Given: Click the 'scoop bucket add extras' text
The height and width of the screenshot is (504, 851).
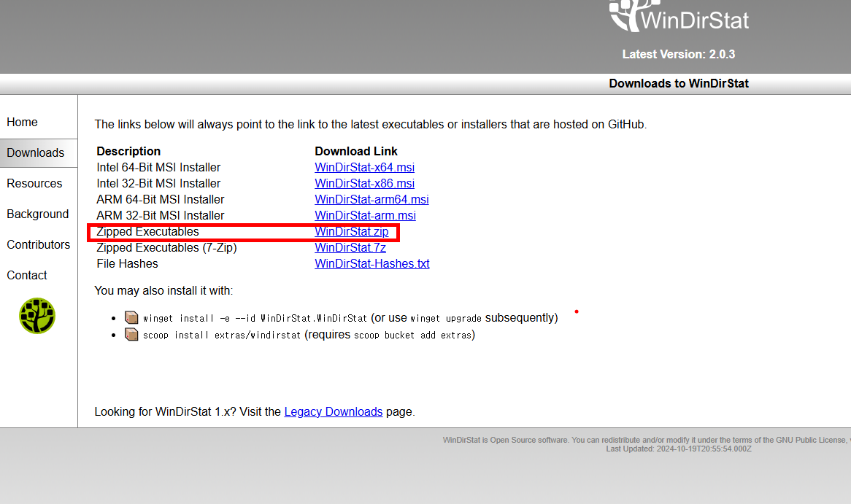Looking at the screenshot, I should (x=412, y=336).
